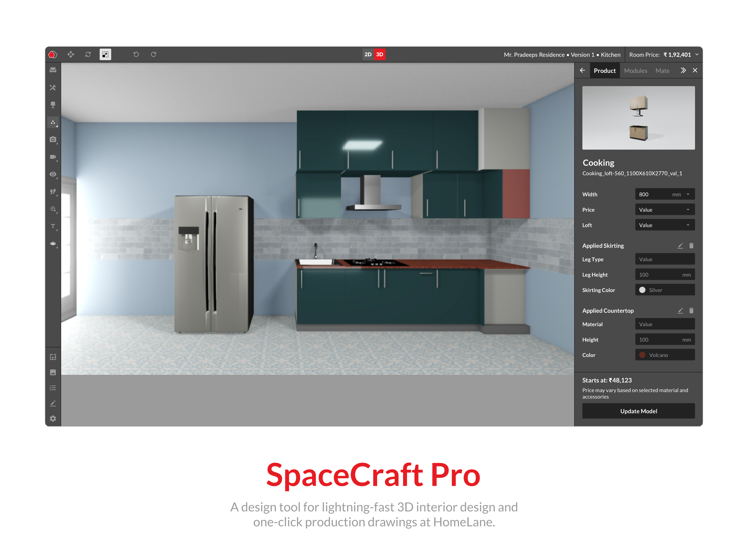
Task: Open the numbered list icon
Action: [x=53, y=388]
